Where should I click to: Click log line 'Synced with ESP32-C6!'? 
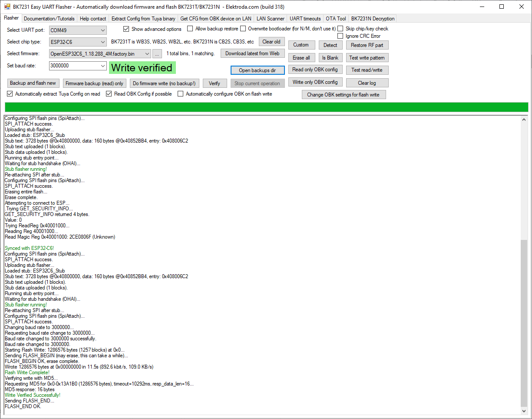[x=29, y=248]
